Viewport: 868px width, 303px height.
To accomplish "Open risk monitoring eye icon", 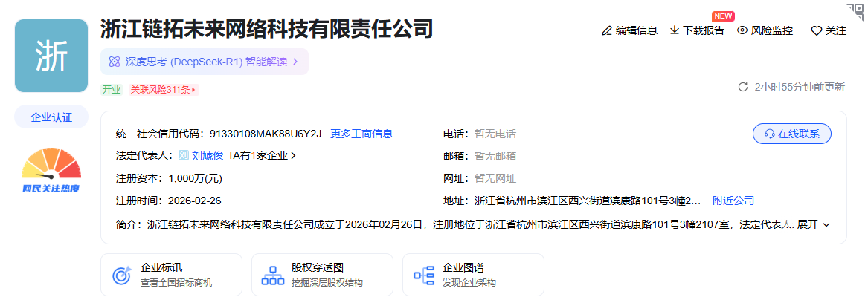I will (742, 30).
